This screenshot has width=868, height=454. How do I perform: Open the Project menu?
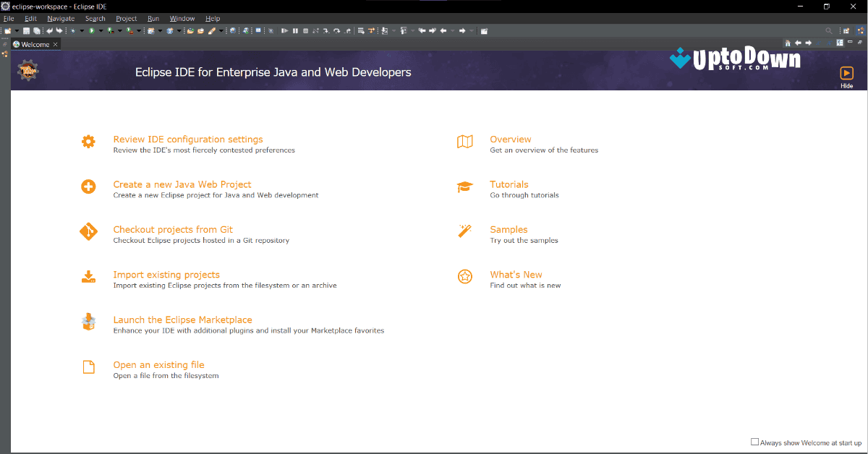[126, 18]
